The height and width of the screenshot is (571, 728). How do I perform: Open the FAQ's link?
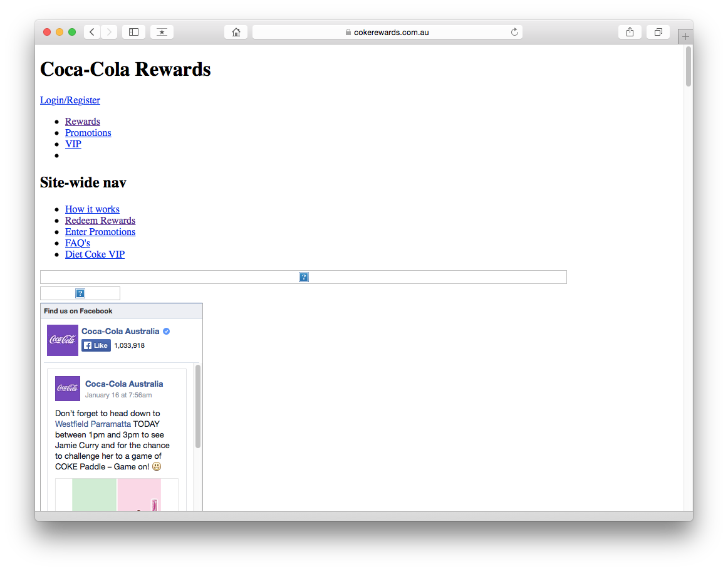(x=78, y=243)
